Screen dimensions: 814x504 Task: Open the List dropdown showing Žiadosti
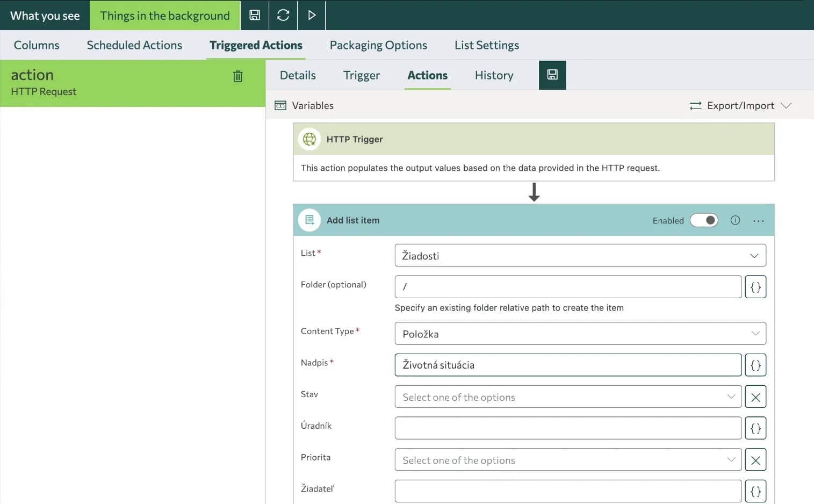pos(580,255)
